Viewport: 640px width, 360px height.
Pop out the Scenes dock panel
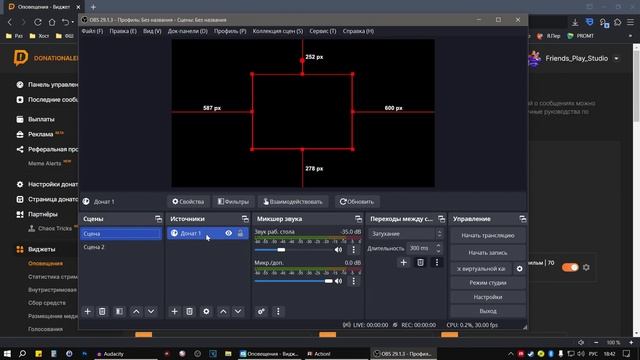158,219
